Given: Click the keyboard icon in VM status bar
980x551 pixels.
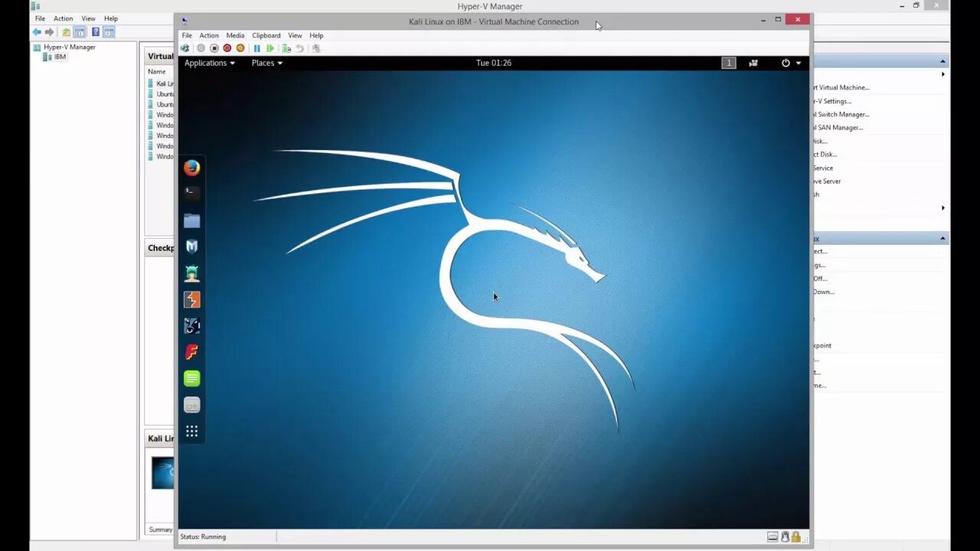Looking at the screenshot, I should pyautogui.click(x=773, y=536).
